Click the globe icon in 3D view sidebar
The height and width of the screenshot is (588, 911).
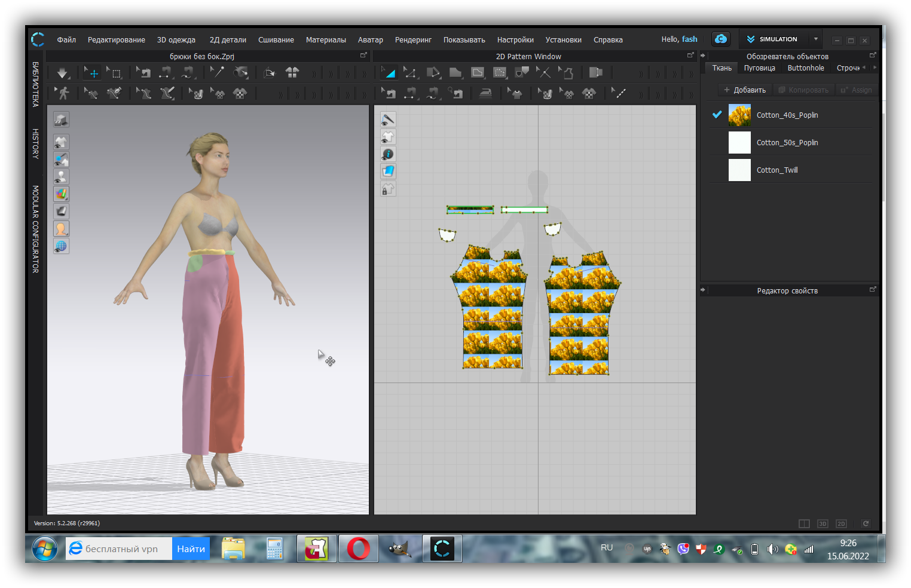pos(61,246)
